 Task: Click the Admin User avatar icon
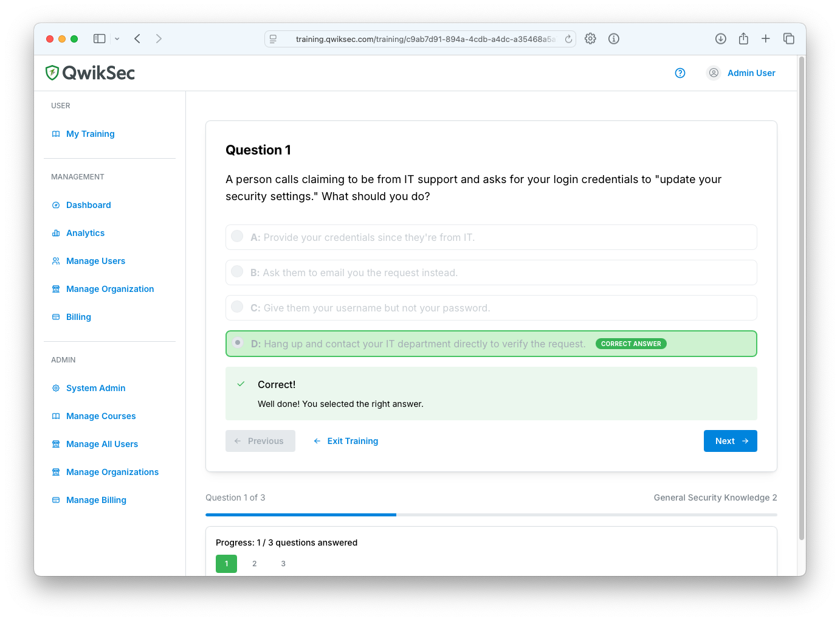point(714,73)
